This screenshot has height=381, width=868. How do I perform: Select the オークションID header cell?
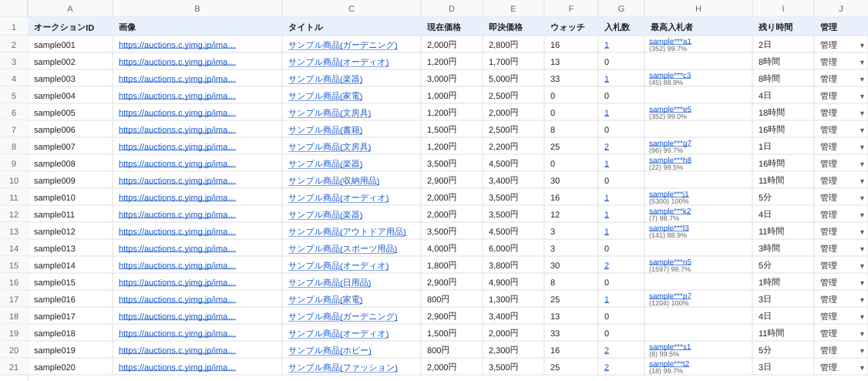[x=70, y=26]
